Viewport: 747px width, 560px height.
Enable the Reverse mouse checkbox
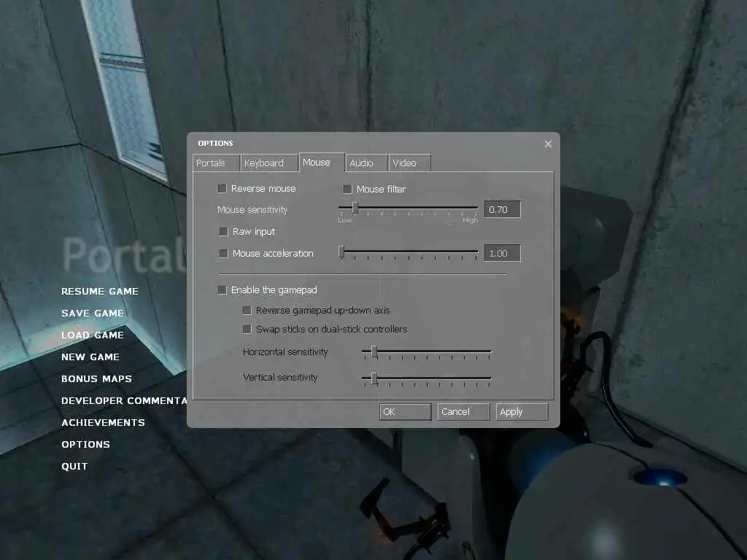point(222,189)
